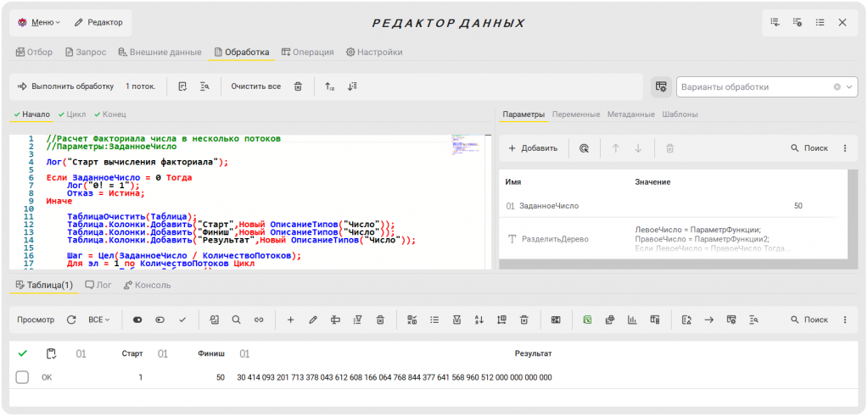Open the Консоль tab
The image size is (868, 417).
[148, 286]
